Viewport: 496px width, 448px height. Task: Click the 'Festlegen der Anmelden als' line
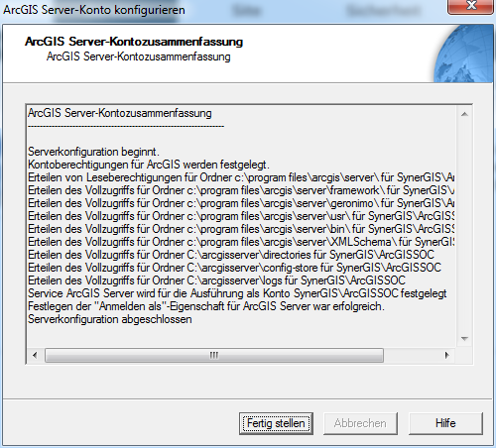[x=206, y=306]
